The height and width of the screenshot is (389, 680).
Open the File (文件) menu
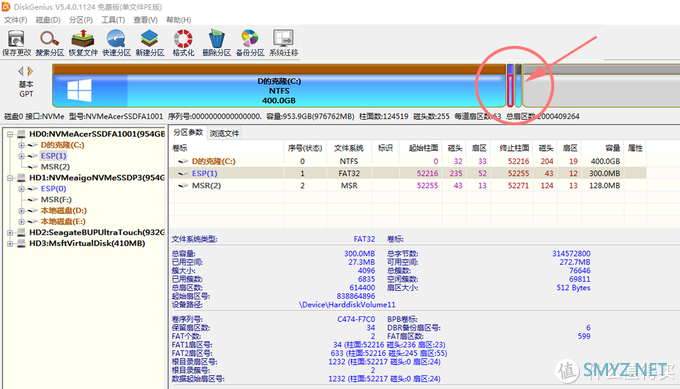pyautogui.click(x=16, y=20)
